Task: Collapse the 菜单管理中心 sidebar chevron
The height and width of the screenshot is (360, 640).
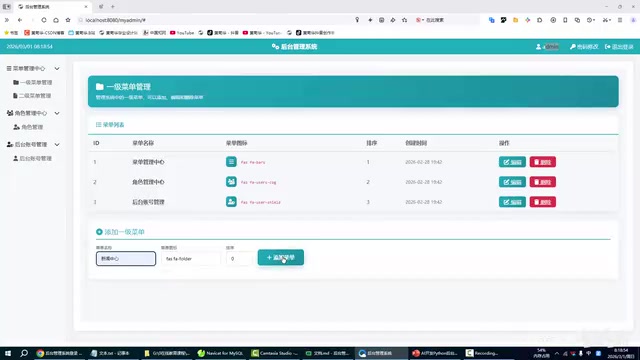Action: pyautogui.click(x=57, y=69)
